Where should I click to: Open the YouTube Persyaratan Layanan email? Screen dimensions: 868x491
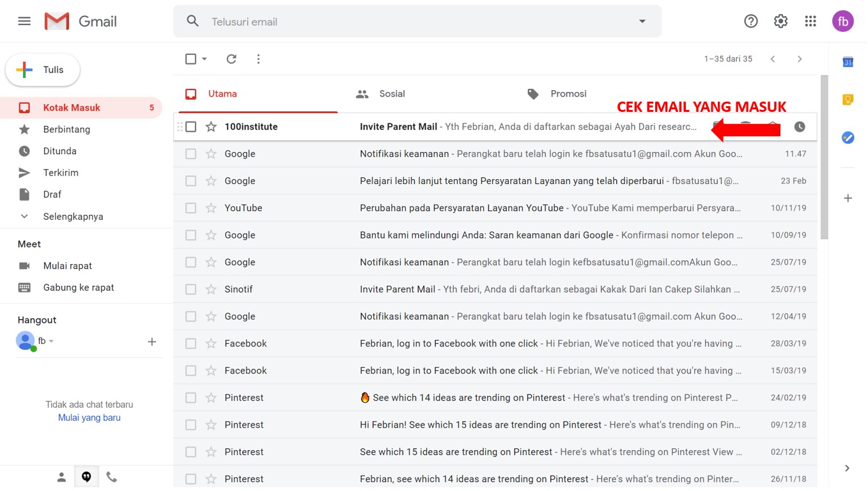tap(495, 208)
